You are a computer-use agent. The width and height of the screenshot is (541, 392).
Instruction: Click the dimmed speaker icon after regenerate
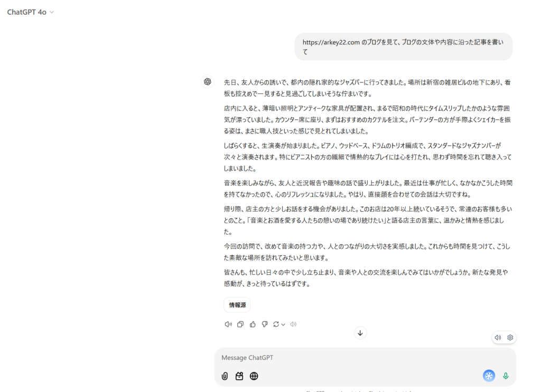click(x=293, y=324)
